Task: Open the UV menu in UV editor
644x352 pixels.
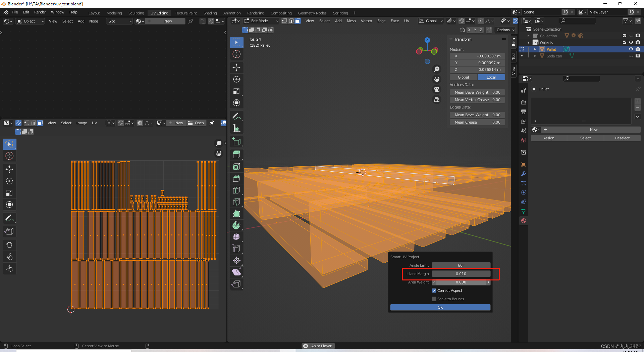Action: click(95, 123)
